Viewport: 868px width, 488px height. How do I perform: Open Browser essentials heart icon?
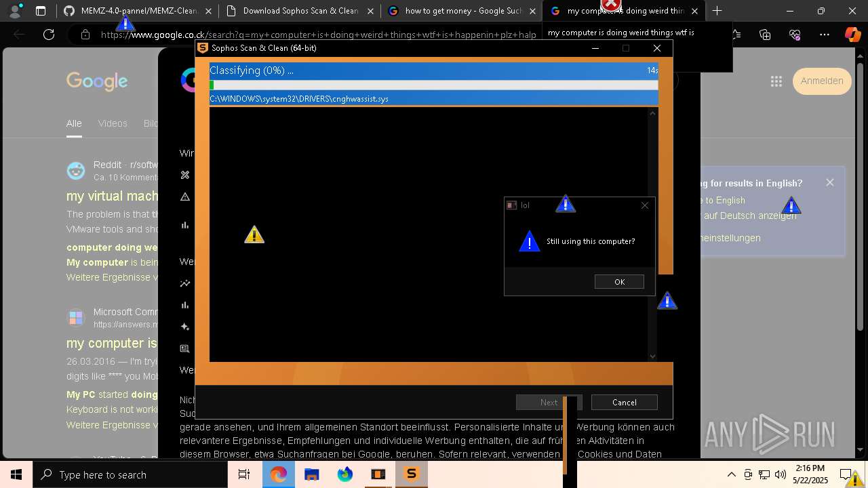point(795,35)
